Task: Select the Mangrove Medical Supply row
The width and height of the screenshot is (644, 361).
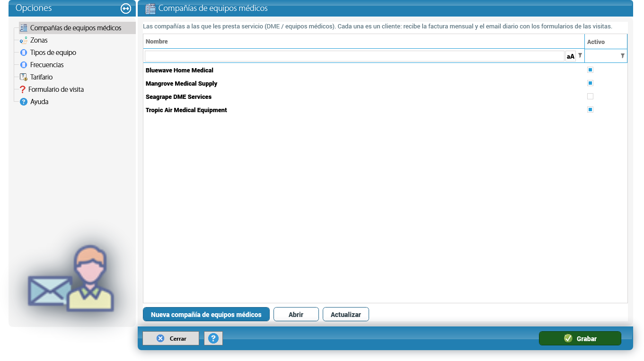Action: tap(385, 83)
